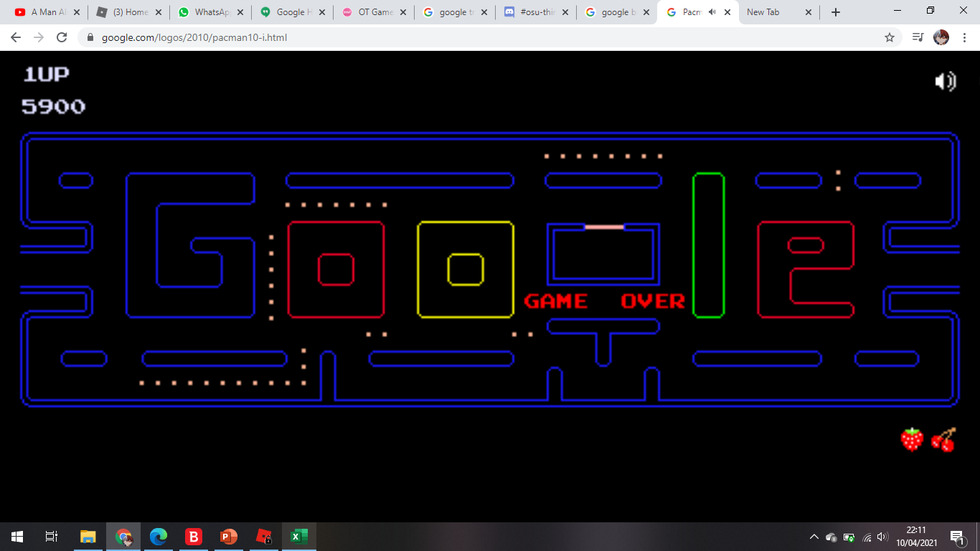Go forward to the next page
The width and height of the screenshot is (980, 551).
39,37
